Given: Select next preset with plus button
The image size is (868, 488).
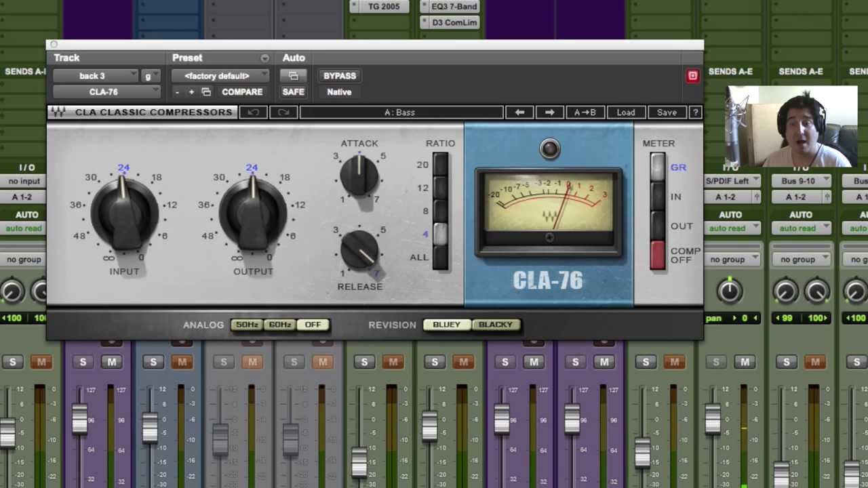Looking at the screenshot, I should 191,92.
